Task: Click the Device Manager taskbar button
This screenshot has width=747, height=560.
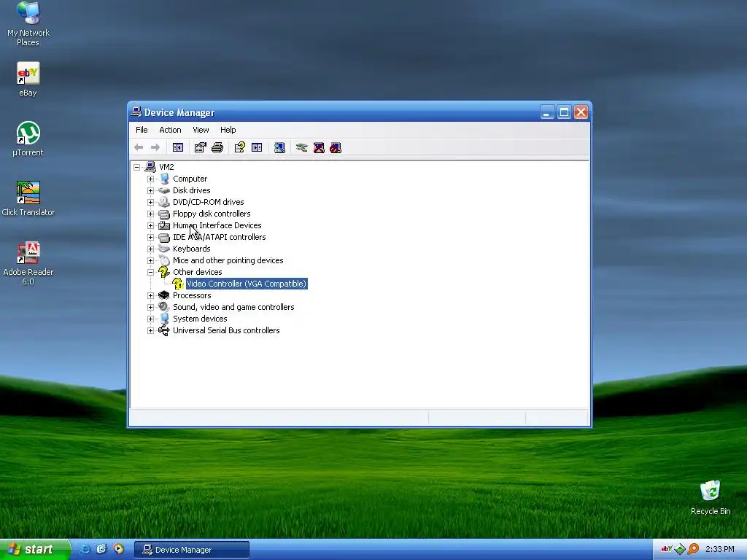Action: coord(192,550)
